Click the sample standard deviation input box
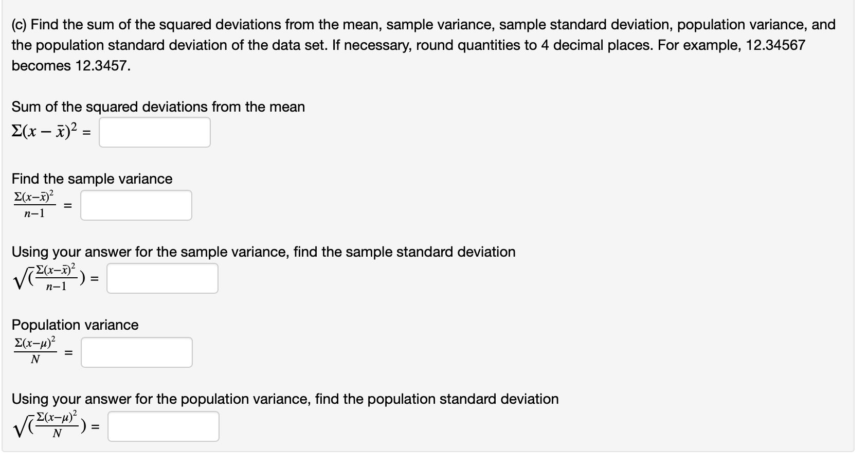 click(x=162, y=278)
